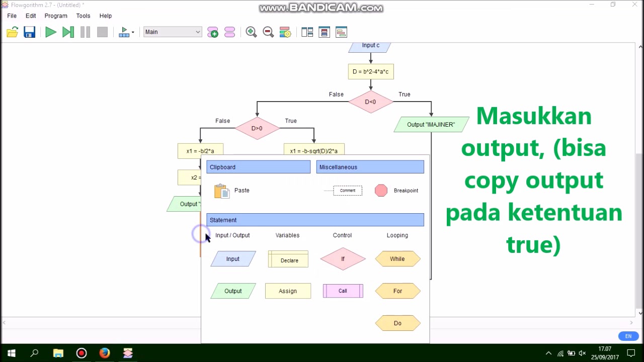Open the volume control in system tray
Viewport: 644px width, 362px height.
tap(583, 353)
